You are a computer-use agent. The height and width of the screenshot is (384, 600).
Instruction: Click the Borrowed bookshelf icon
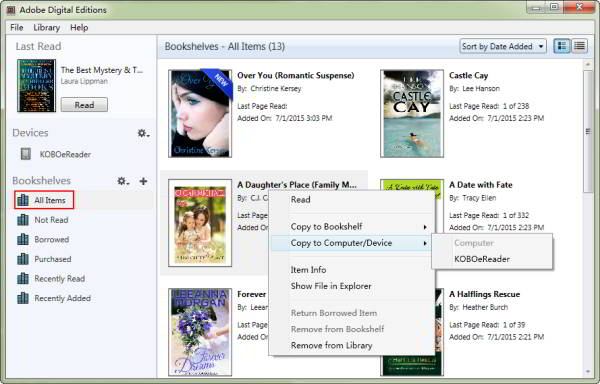[x=23, y=239]
